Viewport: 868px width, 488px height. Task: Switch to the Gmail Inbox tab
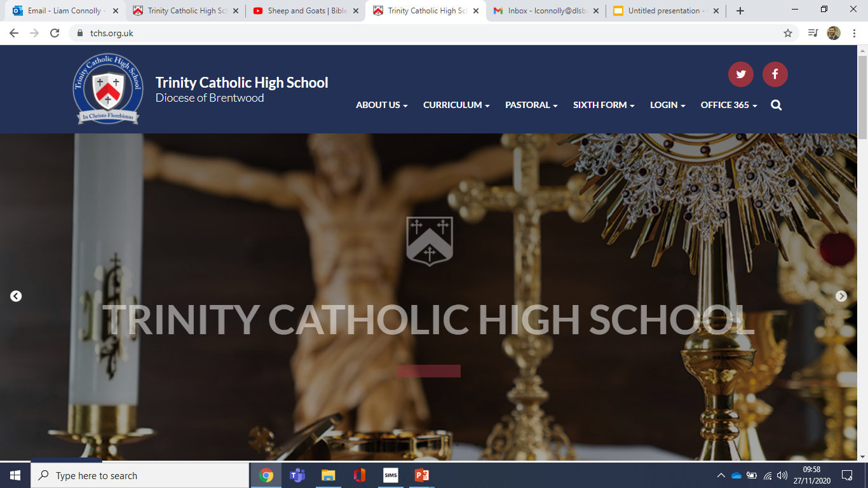pyautogui.click(x=546, y=11)
